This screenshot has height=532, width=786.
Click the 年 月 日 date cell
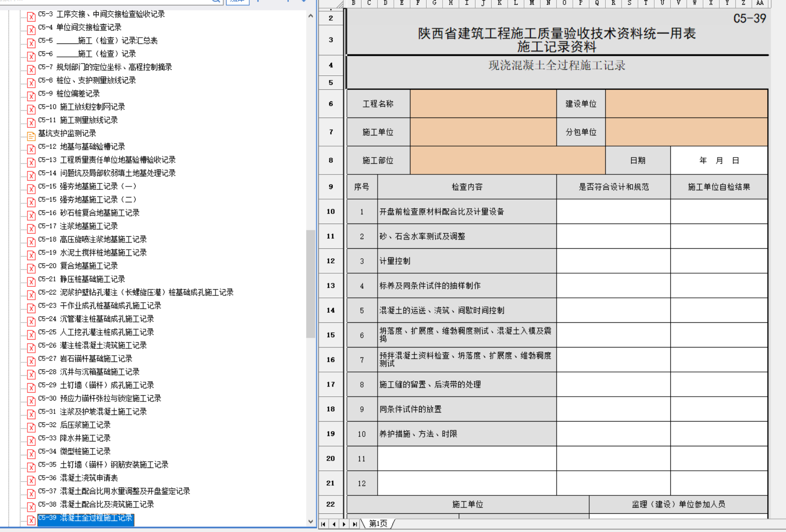click(719, 160)
